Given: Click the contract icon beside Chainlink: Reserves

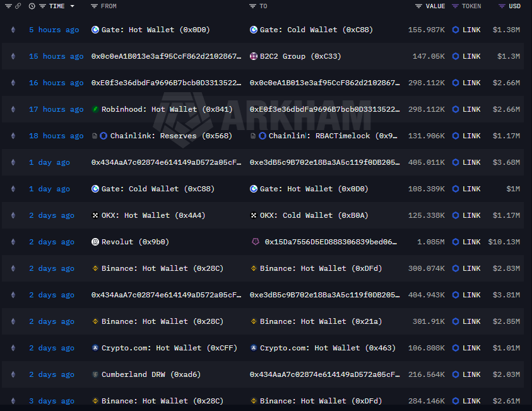Looking at the screenshot, I should point(95,136).
